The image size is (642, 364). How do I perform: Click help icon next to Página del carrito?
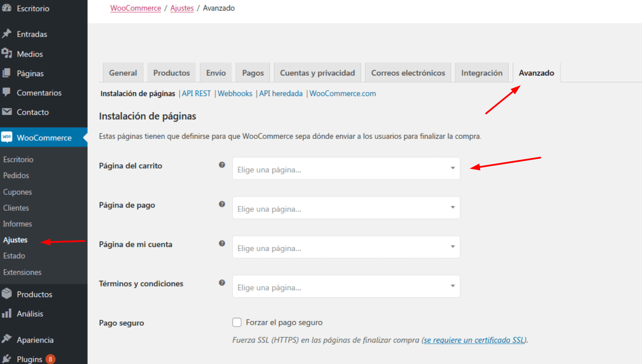point(222,165)
